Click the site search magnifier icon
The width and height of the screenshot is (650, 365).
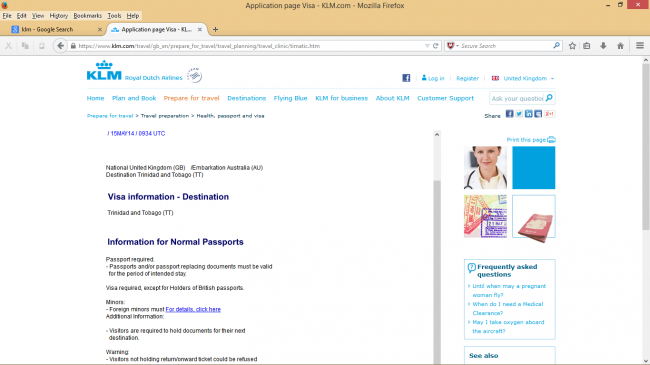point(549,98)
